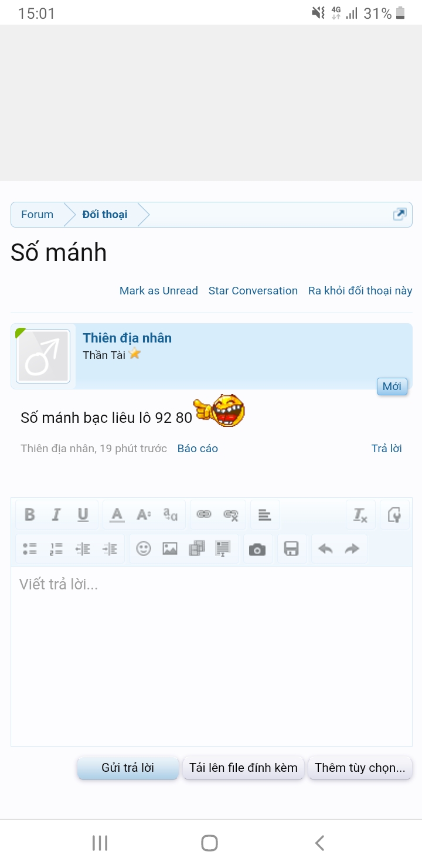The height and width of the screenshot is (868, 422).
Task: Toggle underline text formatting
Action: tap(83, 515)
